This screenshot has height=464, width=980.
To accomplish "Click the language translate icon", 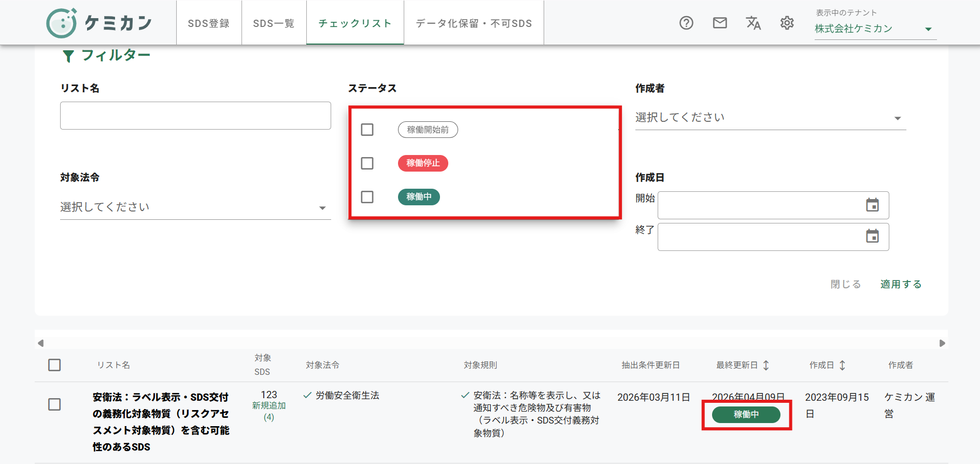I will click(x=753, y=23).
